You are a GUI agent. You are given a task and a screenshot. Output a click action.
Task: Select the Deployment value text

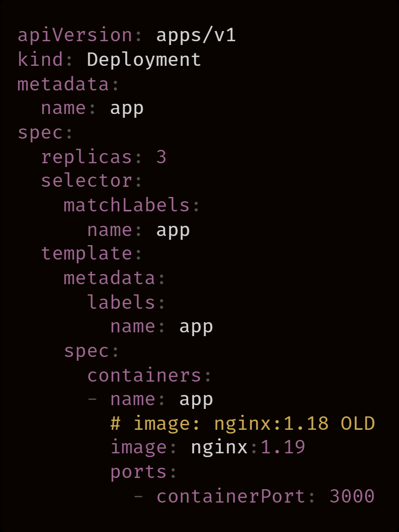(144, 59)
